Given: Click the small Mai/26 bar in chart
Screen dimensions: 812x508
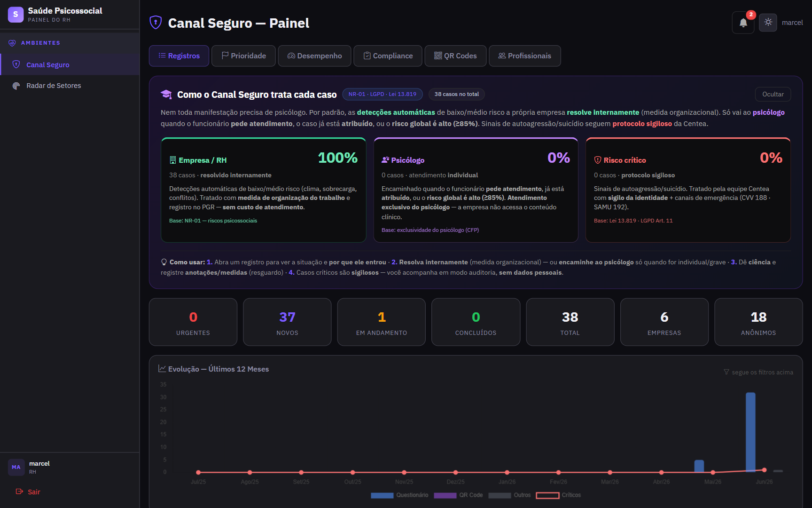Looking at the screenshot, I should click(699, 466).
